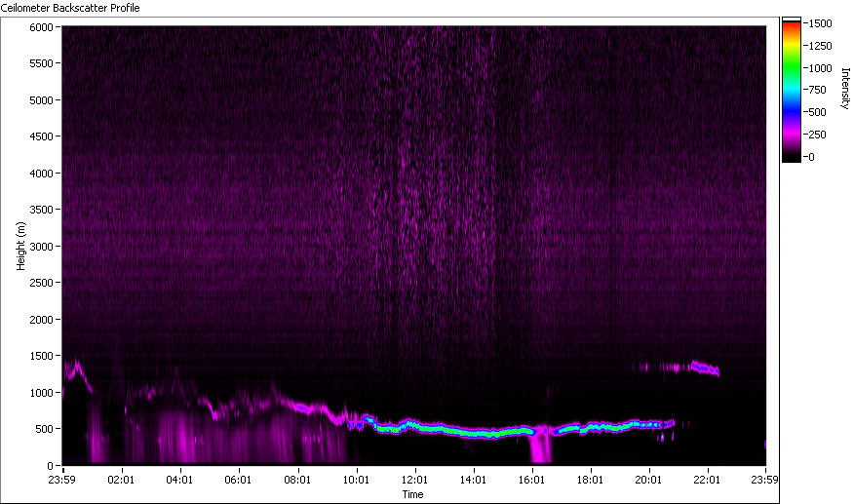854x504 pixels.
Task: Select the 1500 height axis value
Action: 41,356
